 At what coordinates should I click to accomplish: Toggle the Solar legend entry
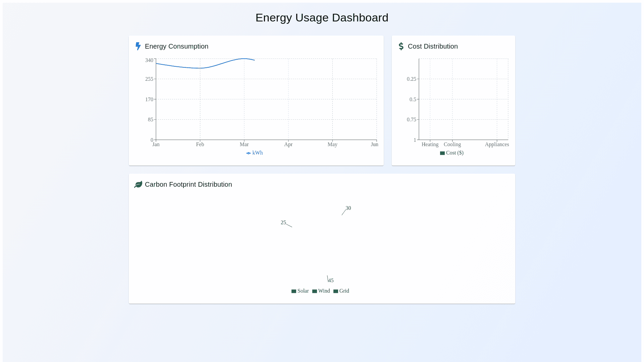point(303,291)
